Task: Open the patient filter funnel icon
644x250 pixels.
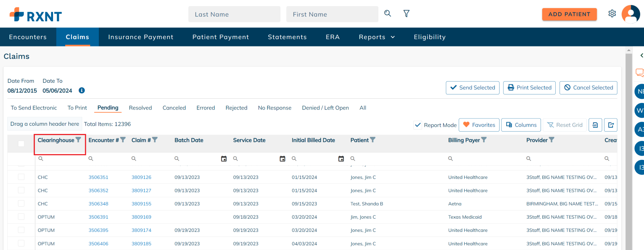Action: 407,14
